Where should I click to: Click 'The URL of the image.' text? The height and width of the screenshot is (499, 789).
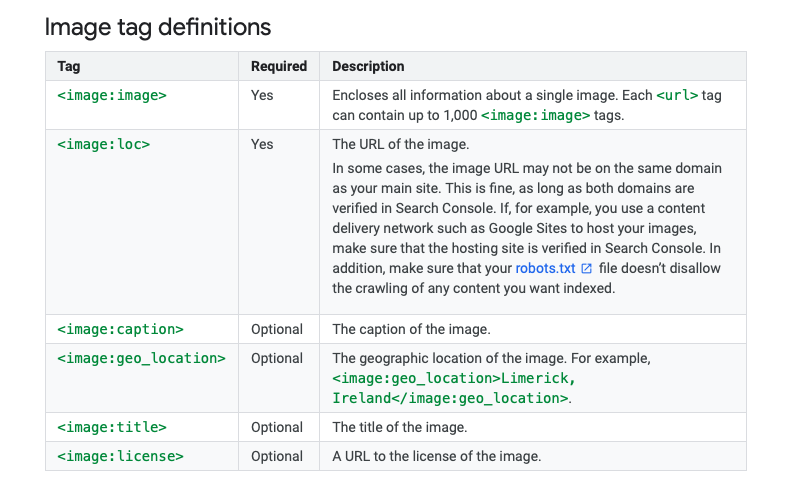tap(401, 144)
